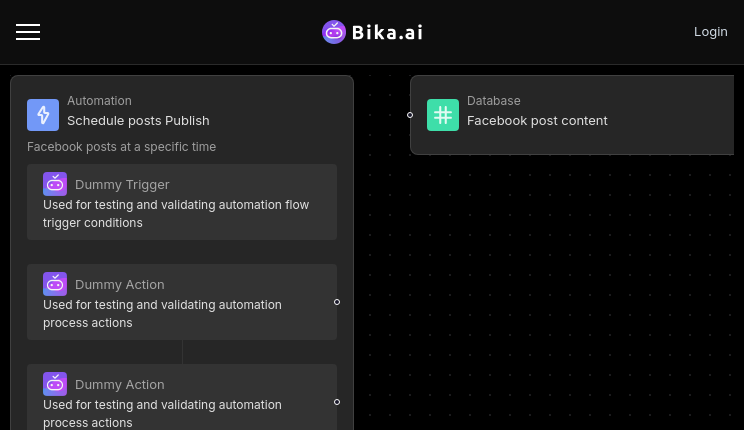Image resolution: width=744 pixels, height=430 pixels.
Task: Click second Dummy Action connector dot
Action: [x=337, y=402]
